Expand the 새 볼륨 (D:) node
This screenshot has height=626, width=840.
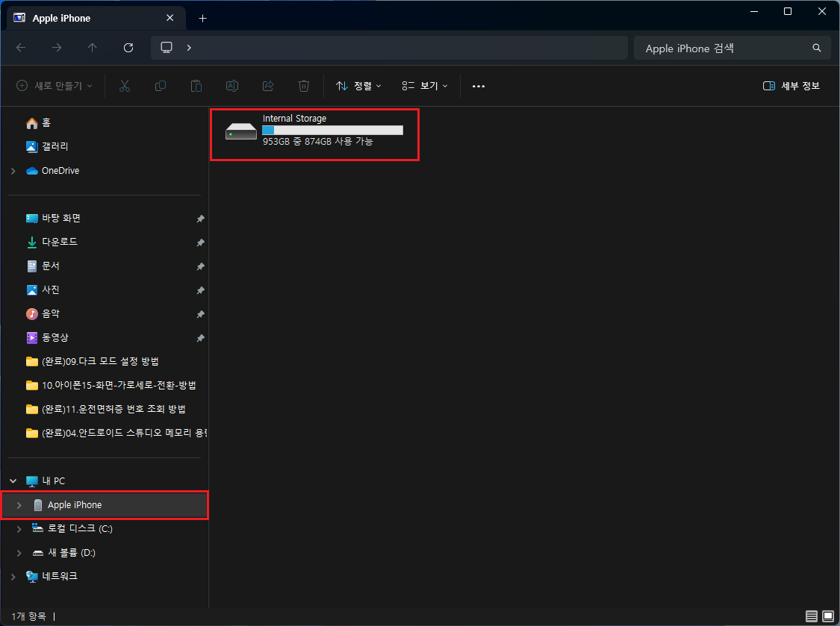[x=19, y=553]
